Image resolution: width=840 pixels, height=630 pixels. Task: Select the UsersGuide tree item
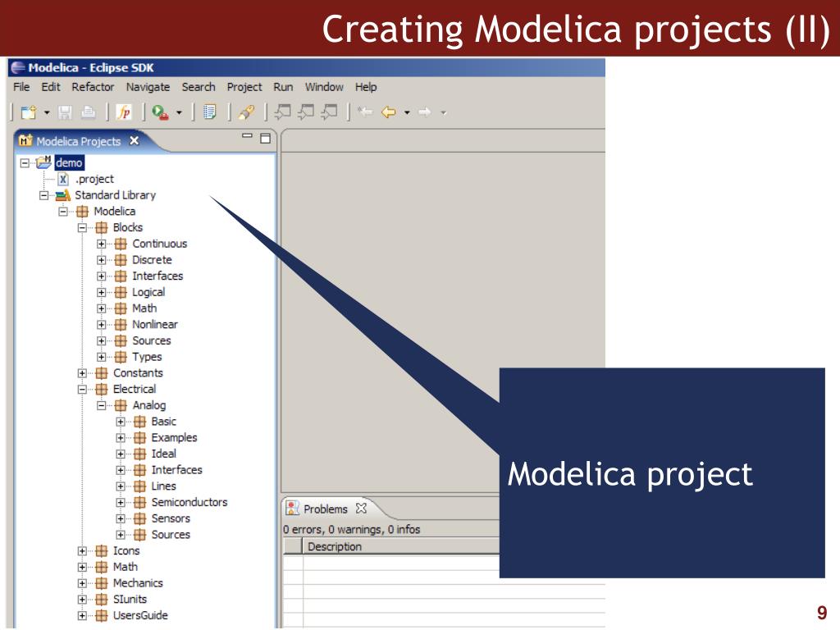pos(140,615)
